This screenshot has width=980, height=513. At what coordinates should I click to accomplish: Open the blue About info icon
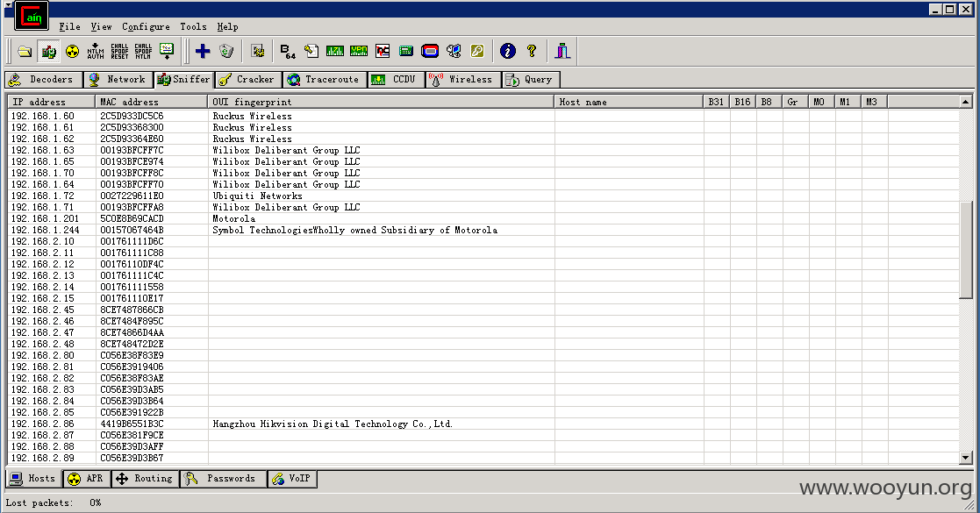[507, 51]
